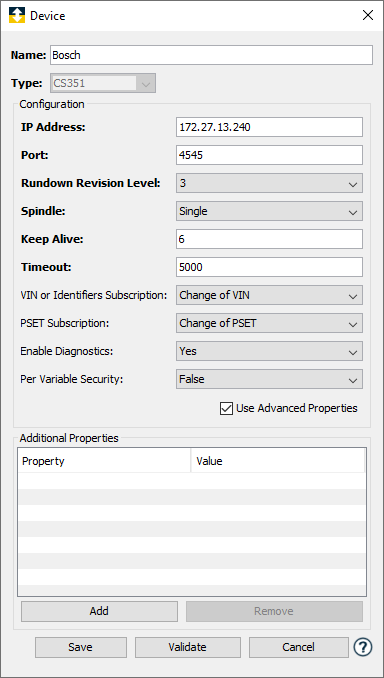Open the Enable Diagnostics dropdown
Image resolution: width=384 pixels, height=678 pixels.
click(x=269, y=351)
